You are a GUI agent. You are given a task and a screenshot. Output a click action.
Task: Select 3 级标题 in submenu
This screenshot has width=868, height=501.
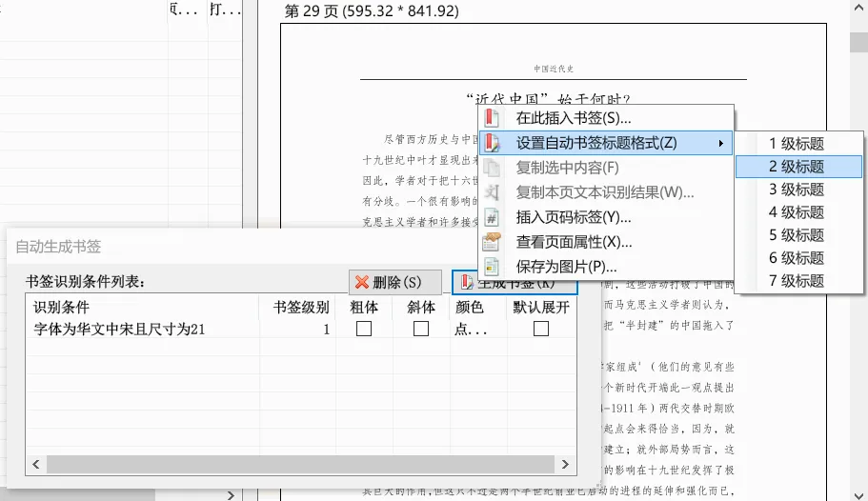(798, 190)
